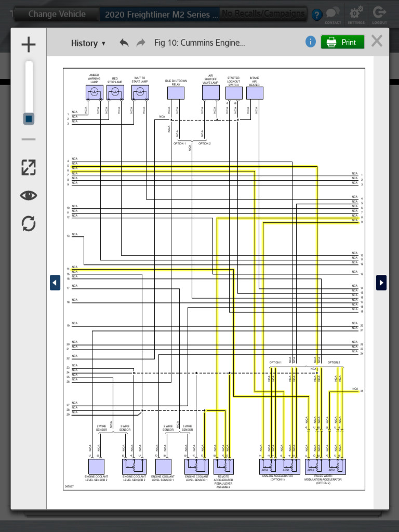This screenshot has height=532, width=399.
Task: Open Contact chat icon
Action: 333,15
